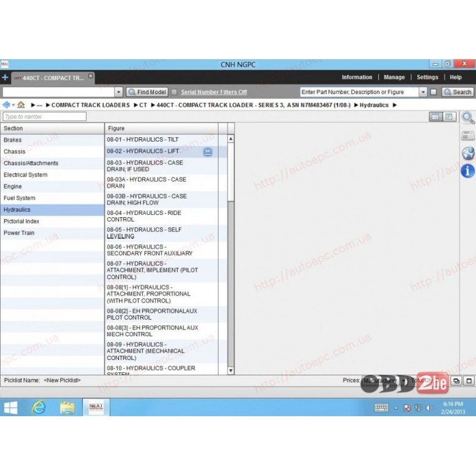Screen dimensions: 476x476
Task: Go back with the blue arrow icon
Action: pyautogui.click(x=6, y=105)
